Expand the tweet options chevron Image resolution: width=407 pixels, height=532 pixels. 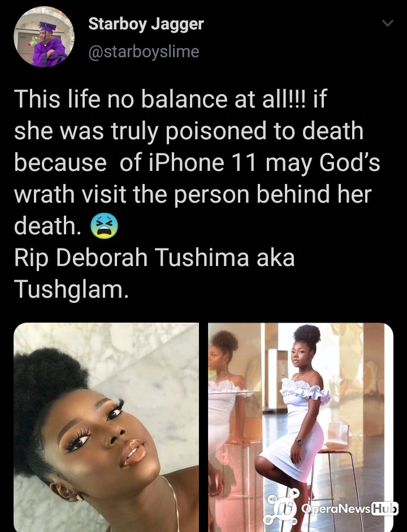(x=388, y=23)
